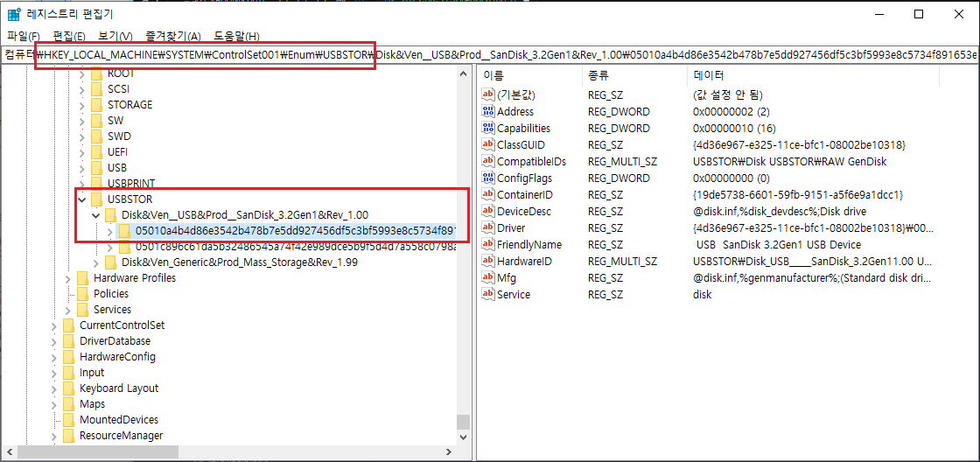Expand the SWD tree node
The height and width of the screenshot is (462, 980).
coord(81,136)
